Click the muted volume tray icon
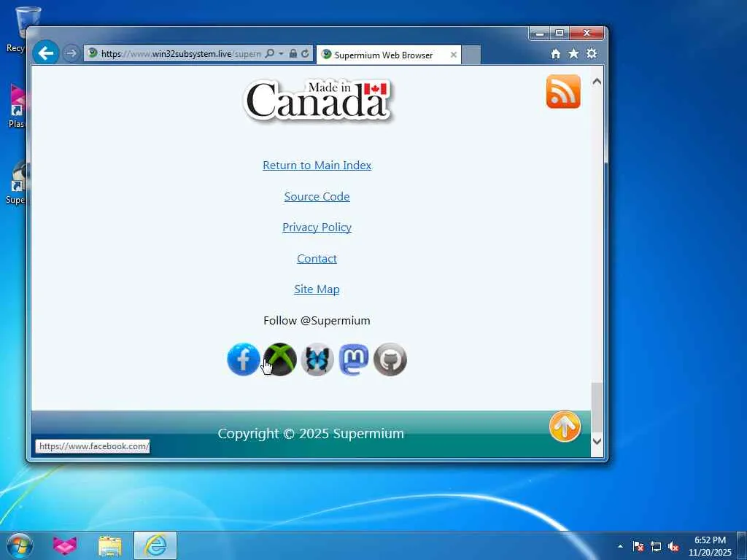Viewport: 747px width, 560px height. pos(673,546)
